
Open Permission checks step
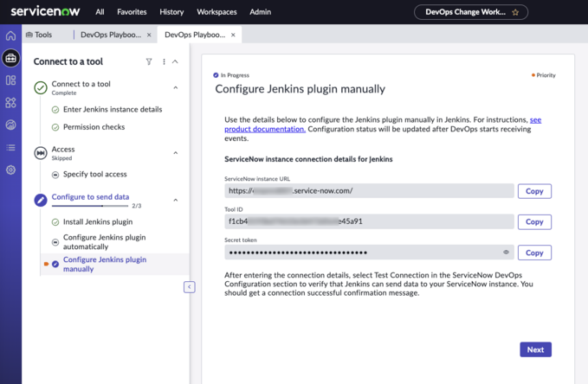tap(94, 127)
